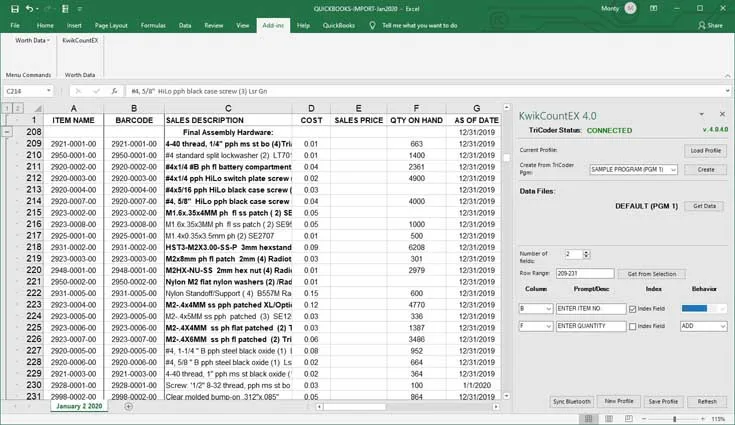The width and height of the screenshot is (735, 425).
Task: Click the New Profile button
Action: click(619, 401)
